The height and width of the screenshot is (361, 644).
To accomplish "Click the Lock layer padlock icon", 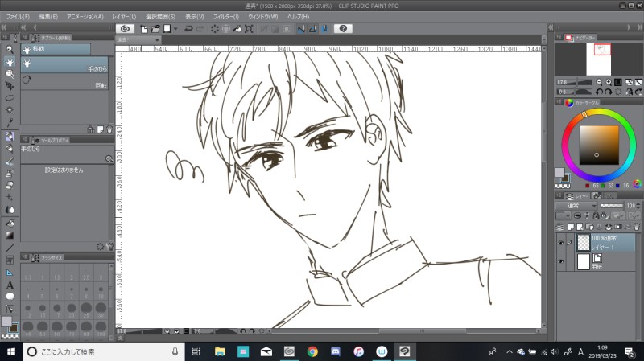I will [596, 215].
